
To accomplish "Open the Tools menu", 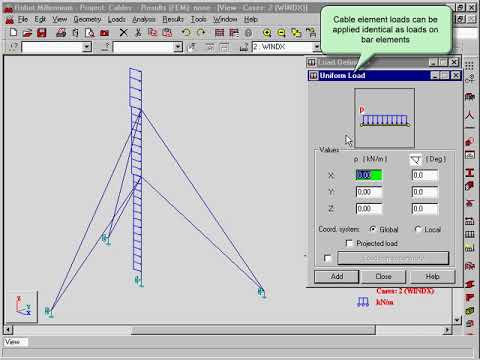I will 198,19.
